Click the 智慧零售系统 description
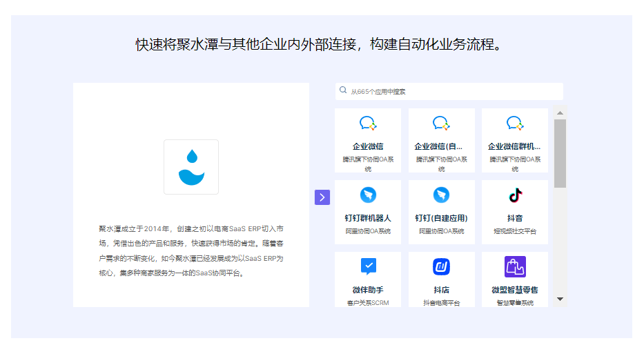 click(515, 303)
